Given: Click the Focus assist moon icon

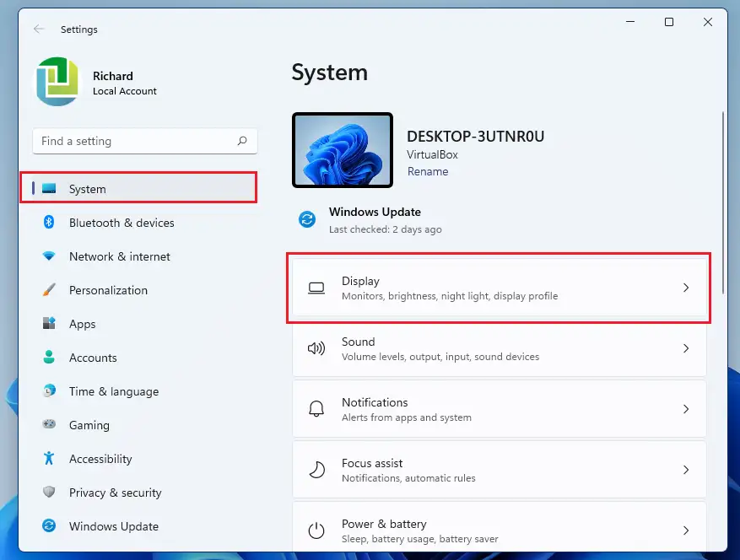Looking at the screenshot, I should (x=316, y=470).
